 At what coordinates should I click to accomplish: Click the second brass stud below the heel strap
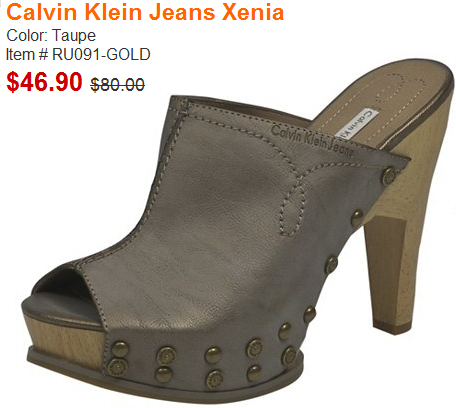click(356, 218)
